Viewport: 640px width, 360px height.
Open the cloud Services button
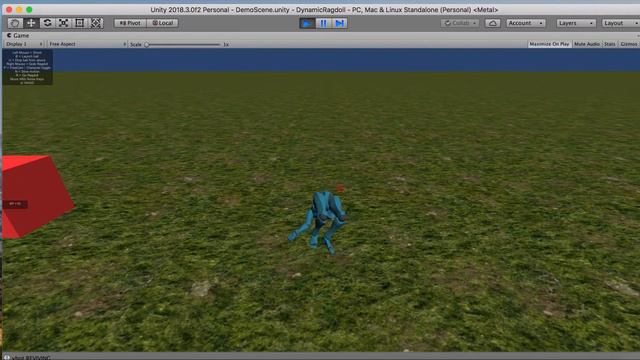pyautogui.click(x=493, y=23)
